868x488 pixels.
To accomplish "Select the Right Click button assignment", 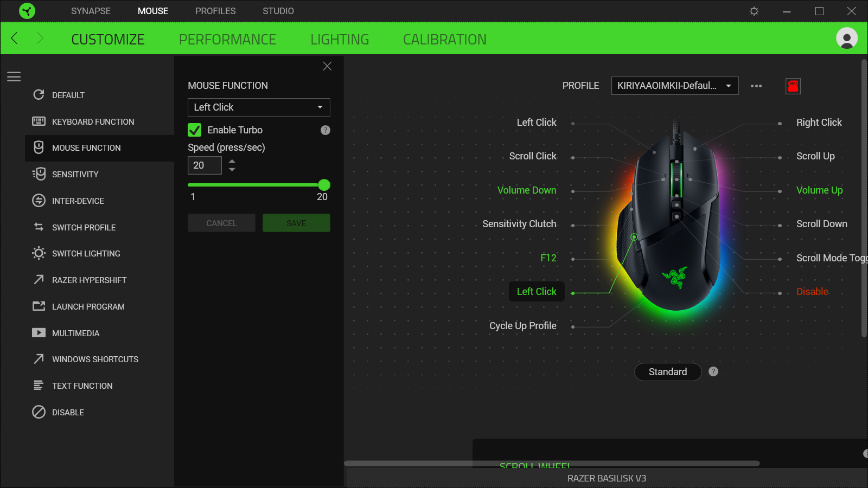I will pyautogui.click(x=819, y=123).
